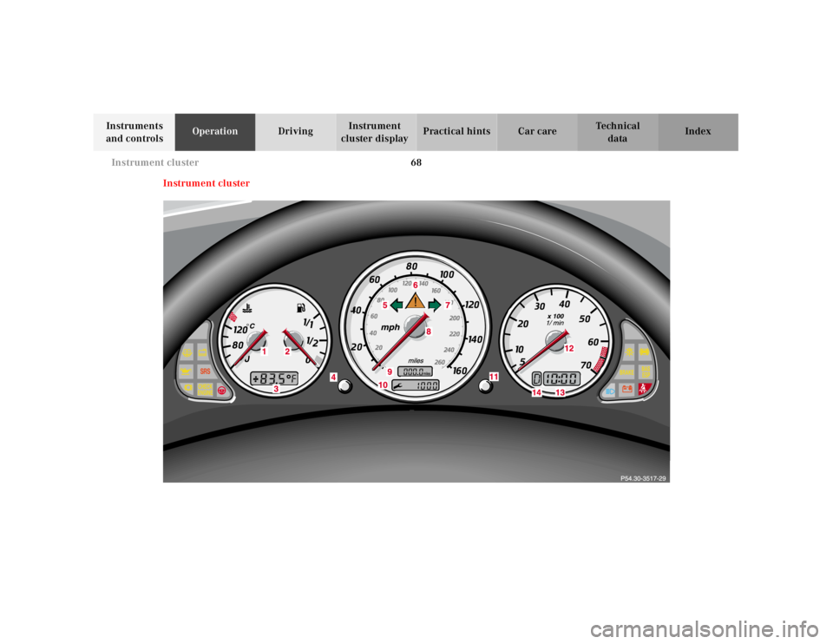Click the red steering wheel warning lamp

[222, 391]
